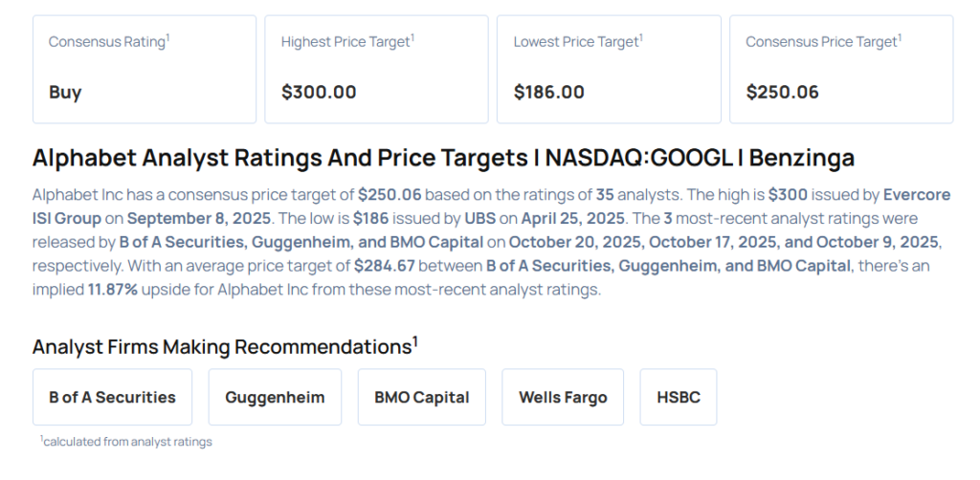Select the Lowest Price Target card title
The width and height of the screenshot is (980, 480).
point(576,42)
